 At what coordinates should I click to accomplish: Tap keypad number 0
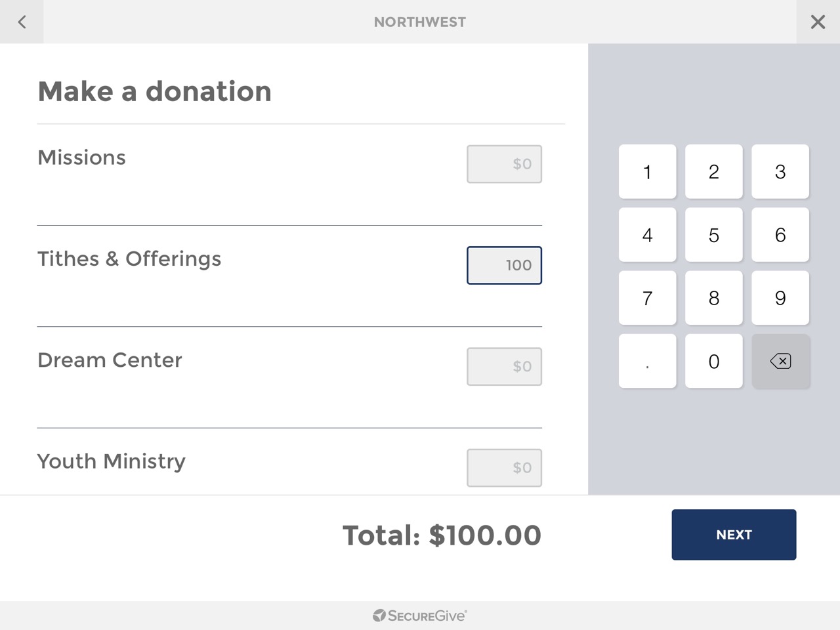tap(714, 361)
